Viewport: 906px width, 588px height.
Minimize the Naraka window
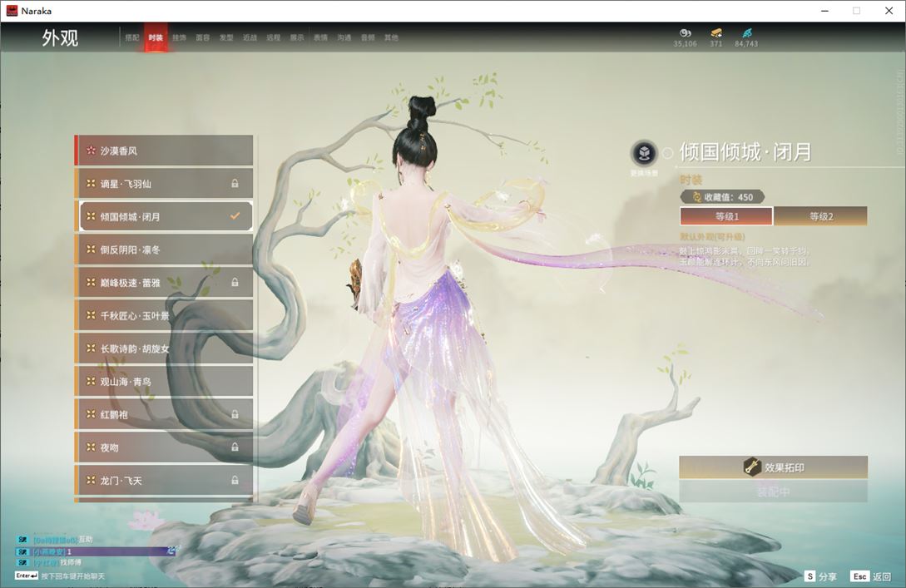pyautogui.click(x=825, y=11)
